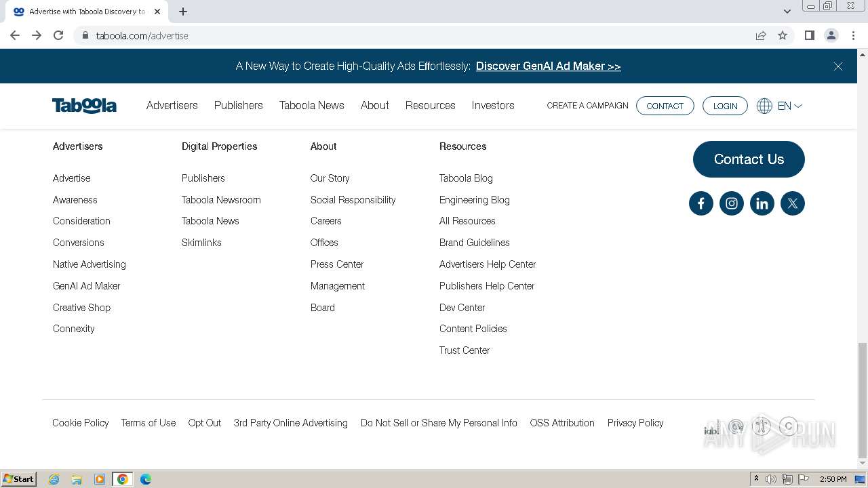868x488 pixels.
Task: Open the Advertisers nav menu
Action: coord(172,106)
